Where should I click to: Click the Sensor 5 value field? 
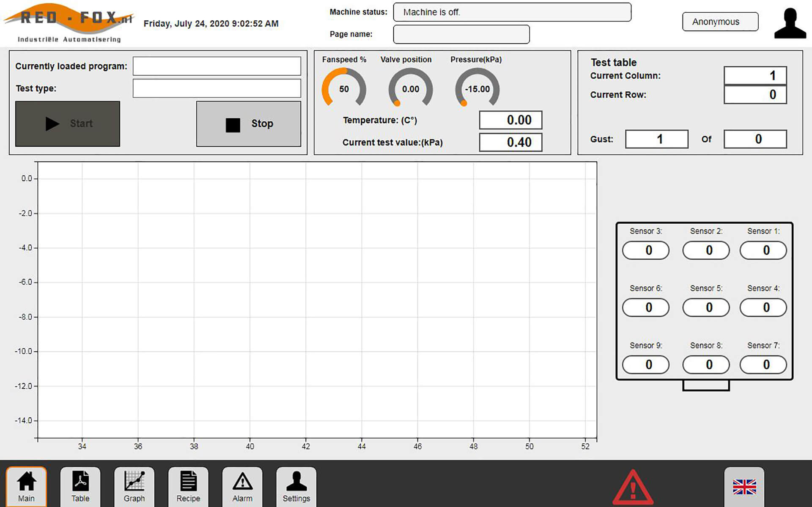706,307
